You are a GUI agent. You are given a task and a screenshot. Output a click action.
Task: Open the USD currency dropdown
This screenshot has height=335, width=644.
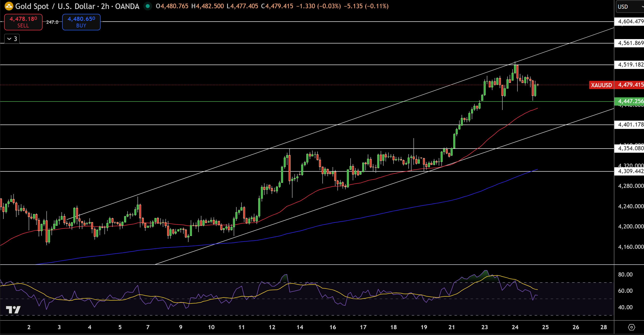(630, 7)
